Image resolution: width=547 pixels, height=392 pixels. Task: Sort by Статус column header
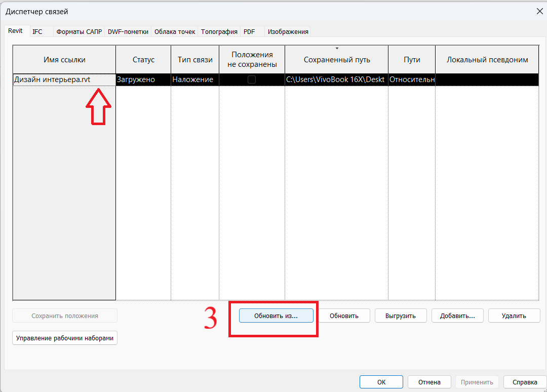click(143, 60)
